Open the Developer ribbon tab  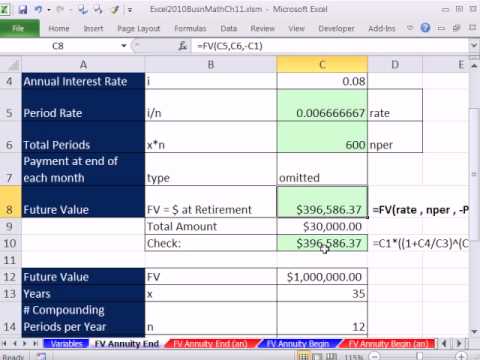[336, 29]
